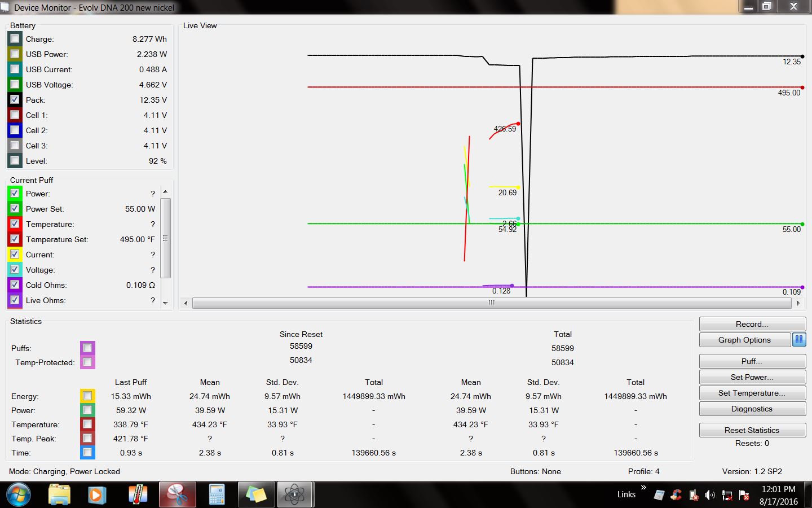Expand the Links toolbar chevron
812x508 pixels.
click(643, 488)
